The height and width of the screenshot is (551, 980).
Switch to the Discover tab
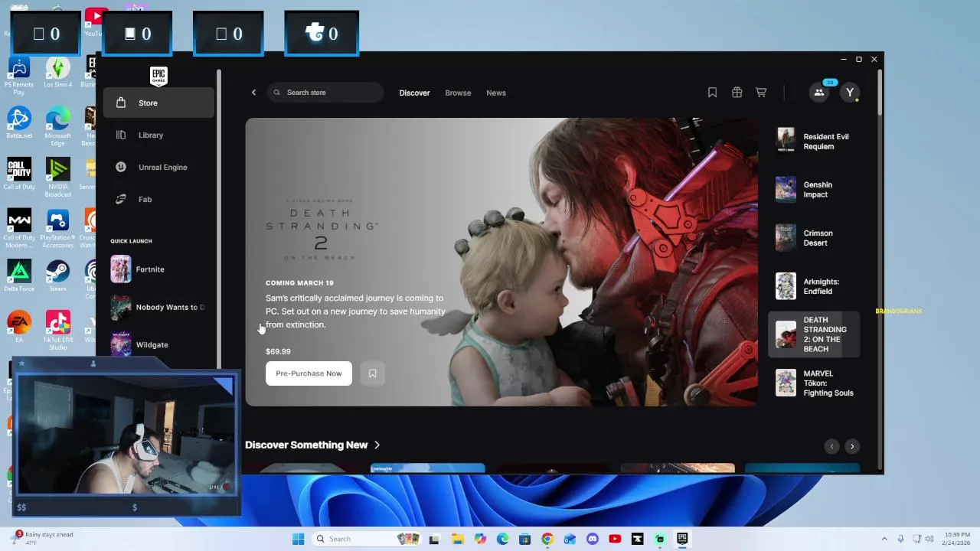(x=414, y=93)
